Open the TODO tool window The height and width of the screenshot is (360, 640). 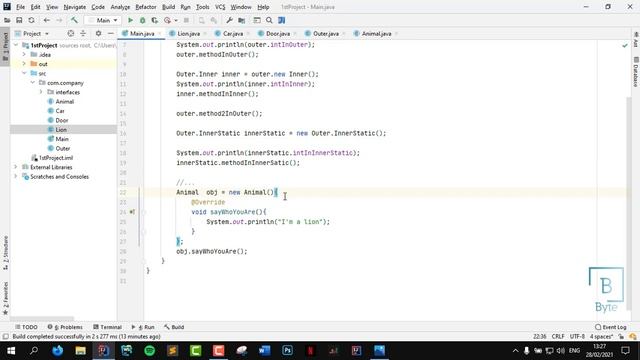(26, 327)
